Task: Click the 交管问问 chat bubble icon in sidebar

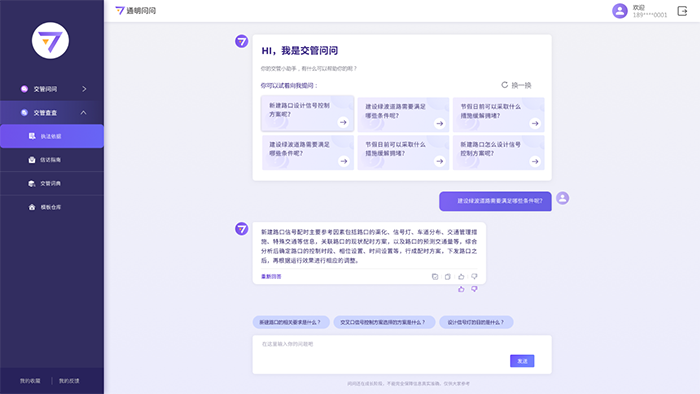Action: [x=24, y=89]
